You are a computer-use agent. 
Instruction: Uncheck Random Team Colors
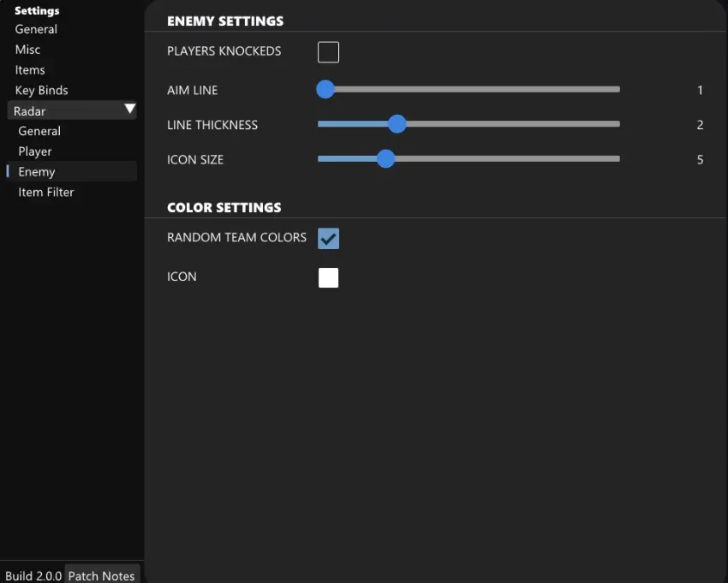click(x=328, y=238)
